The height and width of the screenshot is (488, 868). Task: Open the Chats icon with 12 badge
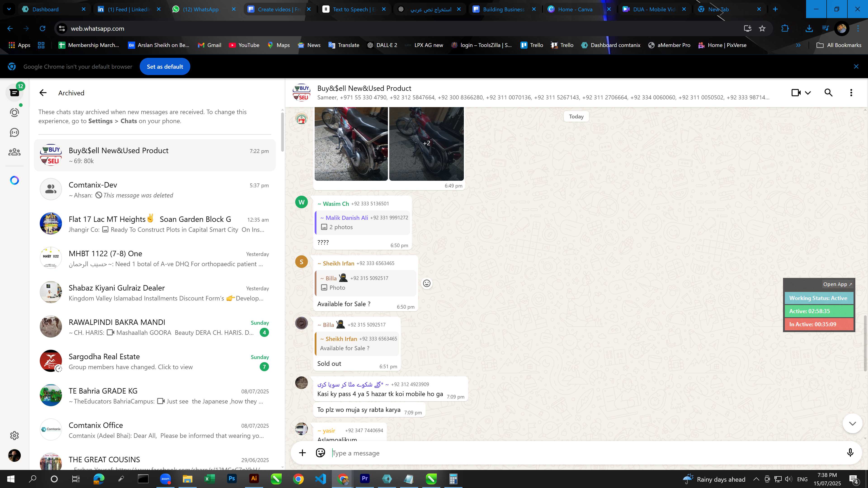click(14, 93)
